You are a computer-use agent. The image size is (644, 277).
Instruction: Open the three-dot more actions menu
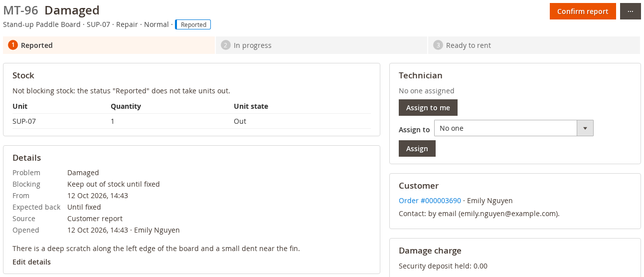tap(630, 11)
